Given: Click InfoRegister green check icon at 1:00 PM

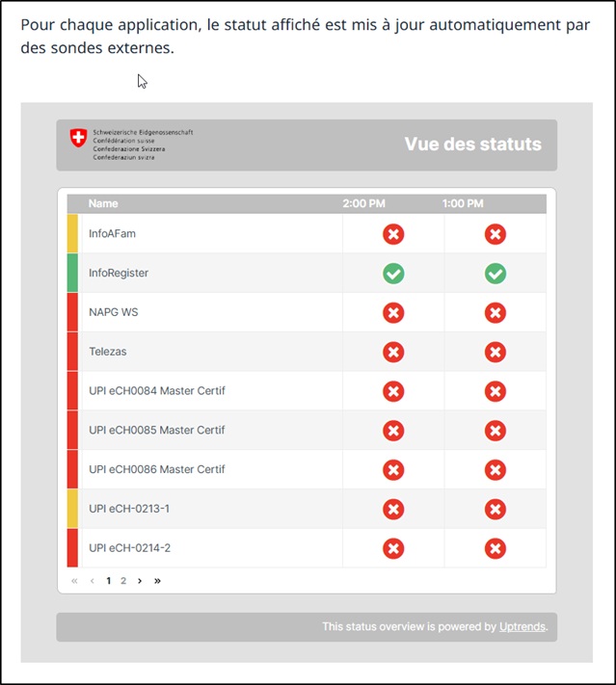Looking at the screenshot, I should (495, 274).
